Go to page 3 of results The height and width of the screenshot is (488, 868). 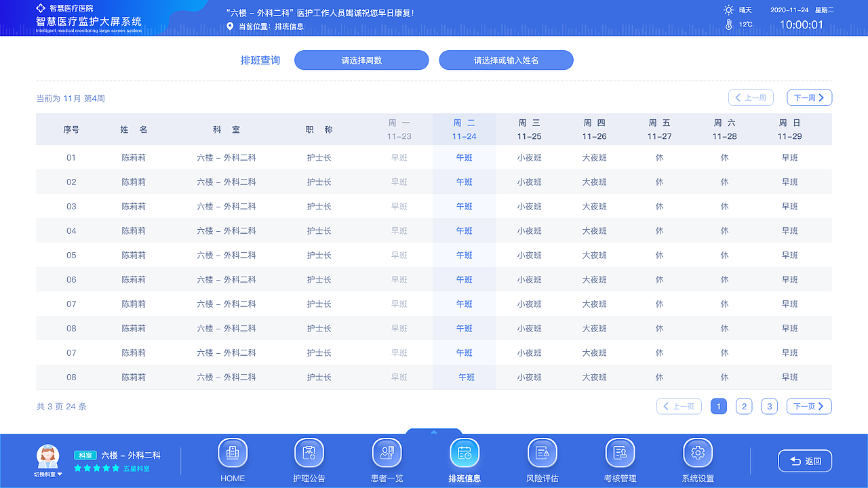point(769,407)
